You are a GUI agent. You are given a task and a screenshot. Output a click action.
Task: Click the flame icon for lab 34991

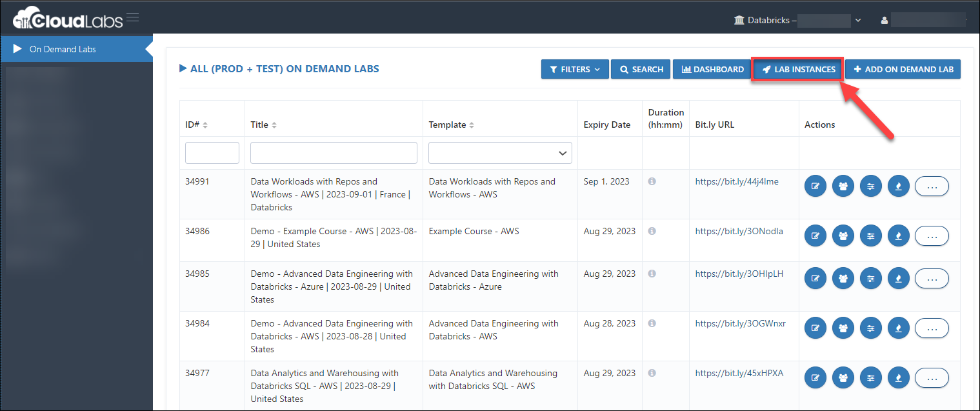click(x=899, y=186)
